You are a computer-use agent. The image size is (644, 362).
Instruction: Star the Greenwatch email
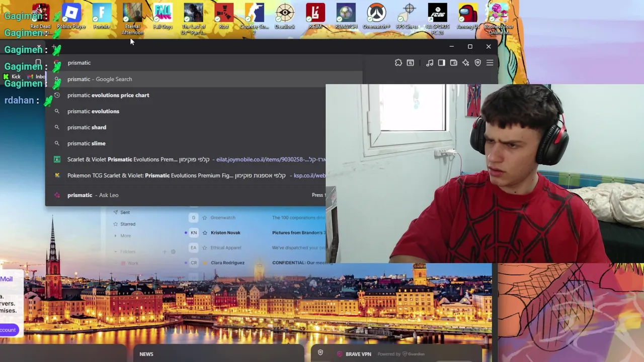(205, 218)
